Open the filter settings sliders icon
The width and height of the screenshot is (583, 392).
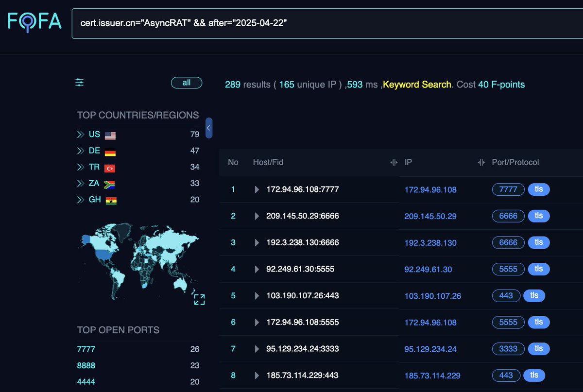(x=80, y=83)
